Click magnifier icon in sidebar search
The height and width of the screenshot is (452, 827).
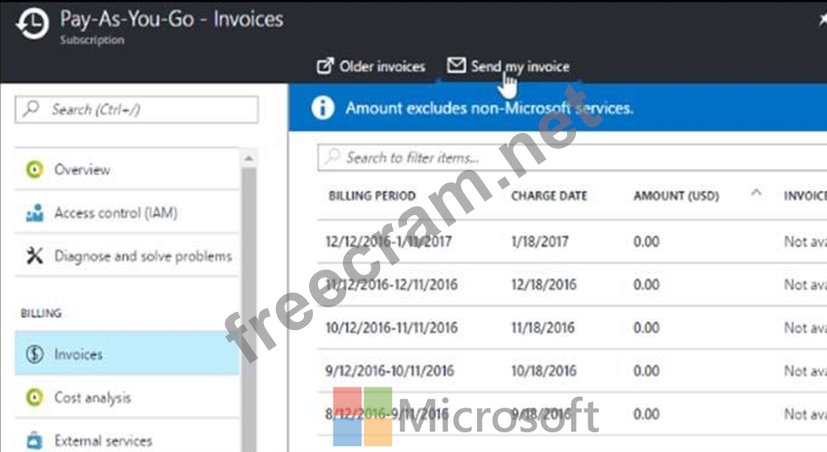[32, 109]
